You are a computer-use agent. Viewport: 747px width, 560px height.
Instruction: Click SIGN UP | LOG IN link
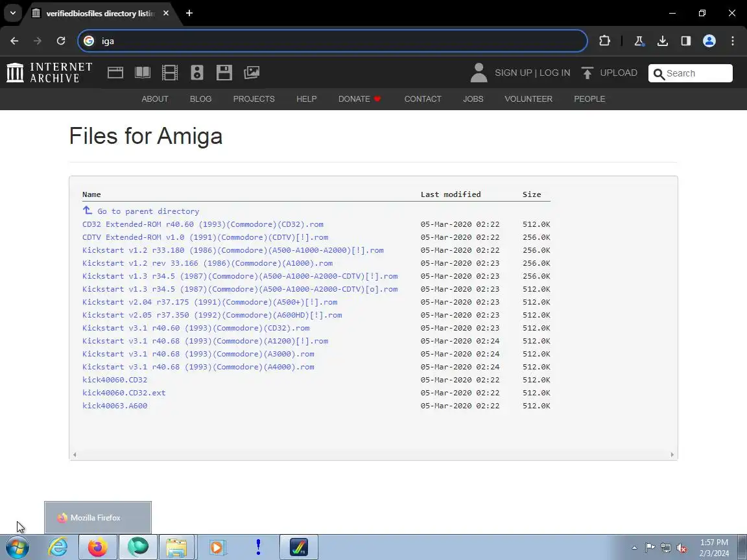(532, 73)
